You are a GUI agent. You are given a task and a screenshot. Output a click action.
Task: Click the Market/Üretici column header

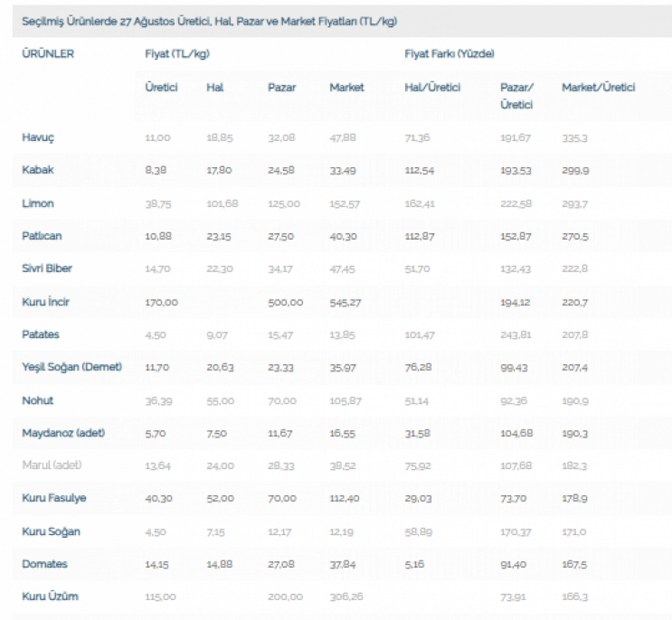(598, 87)
